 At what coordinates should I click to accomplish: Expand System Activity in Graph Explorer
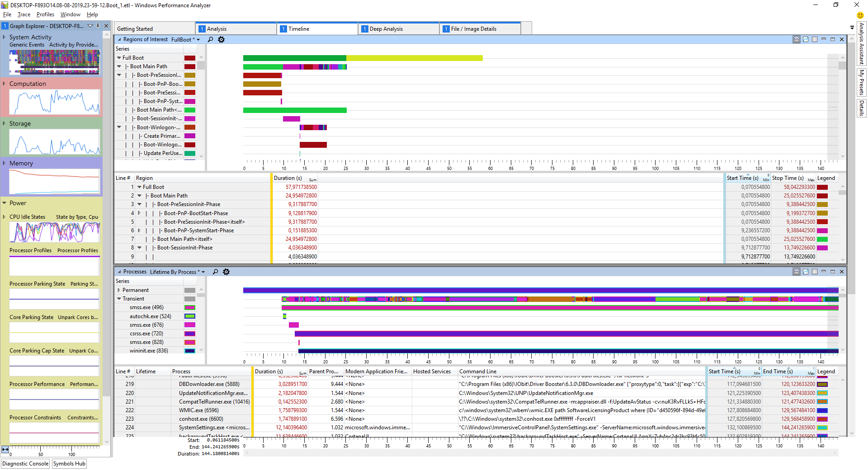point(4,37)
